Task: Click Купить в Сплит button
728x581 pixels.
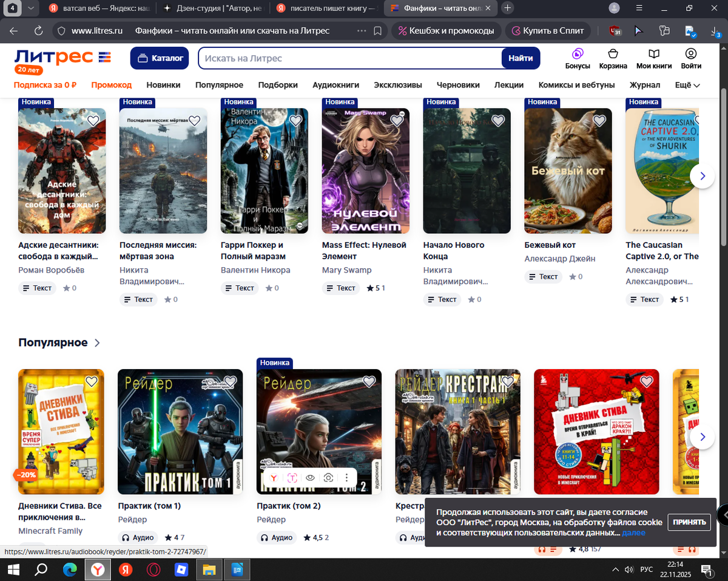Action: 548,30
